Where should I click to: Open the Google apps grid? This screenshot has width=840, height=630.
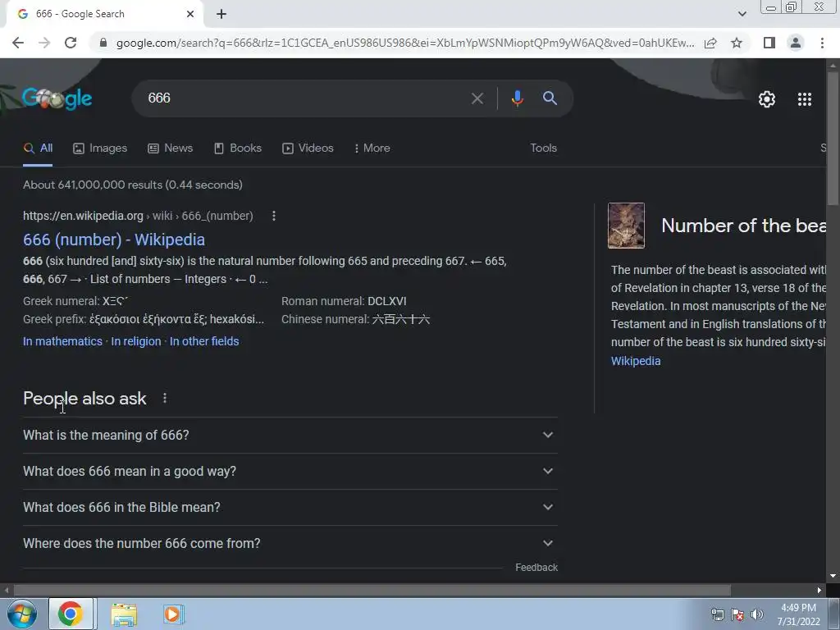[x=805, y=99]
